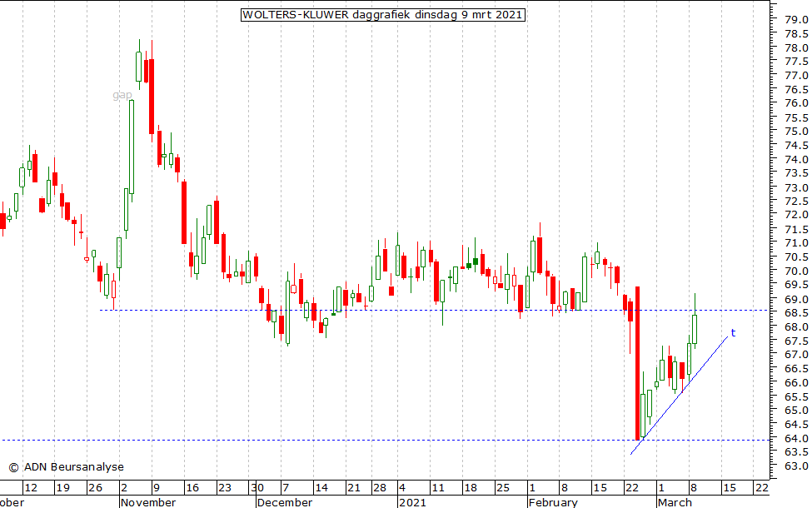Select the date label 25 in January 2021
This screenshot has height=508, width=812.
(503, 488)
